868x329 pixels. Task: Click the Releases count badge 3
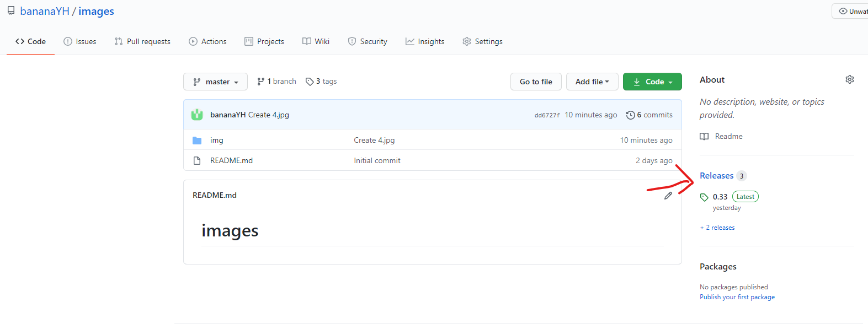(x=742, y=176)
